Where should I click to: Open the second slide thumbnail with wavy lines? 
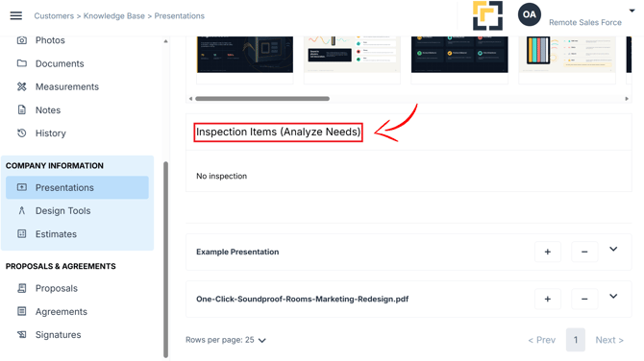point(352,55)
